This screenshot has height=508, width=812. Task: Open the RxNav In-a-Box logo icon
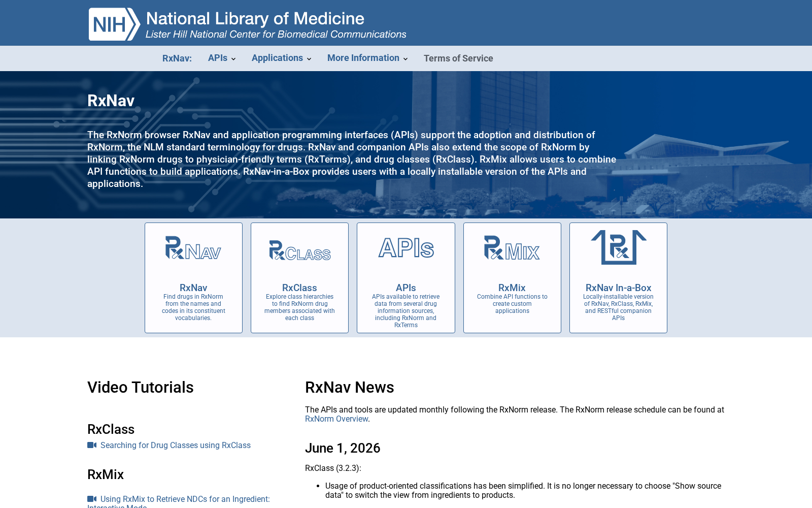(618, 247)
